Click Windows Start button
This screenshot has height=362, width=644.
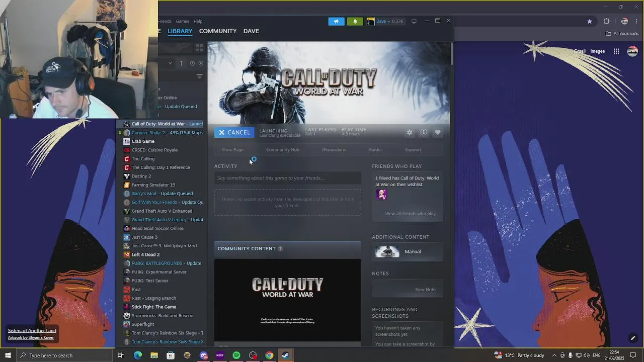pyautogui.click(x=8, y=355)
